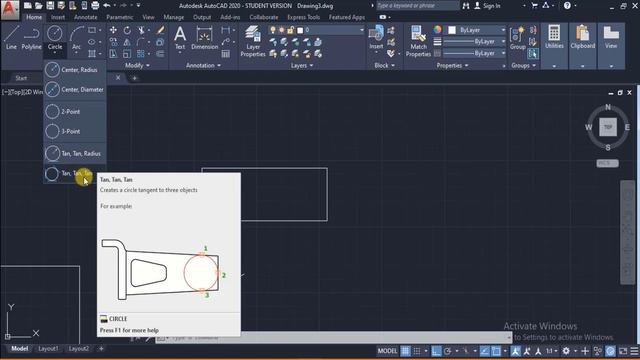Open the annotation scale 1:1 dropdown
Image resolution: width=640 pixels, height=360 pixels.
coord(551,351)
